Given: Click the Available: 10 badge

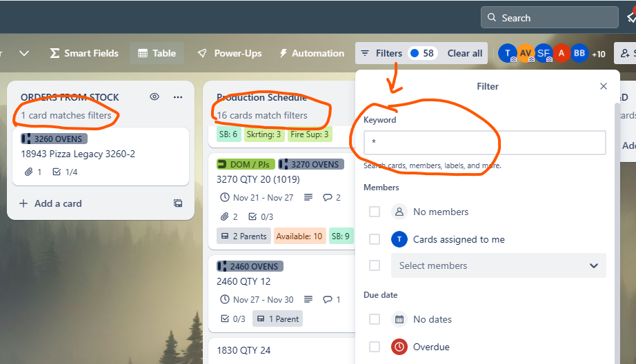Looking at the screenshot, I should pyautogui.click(x=299, y=236).
